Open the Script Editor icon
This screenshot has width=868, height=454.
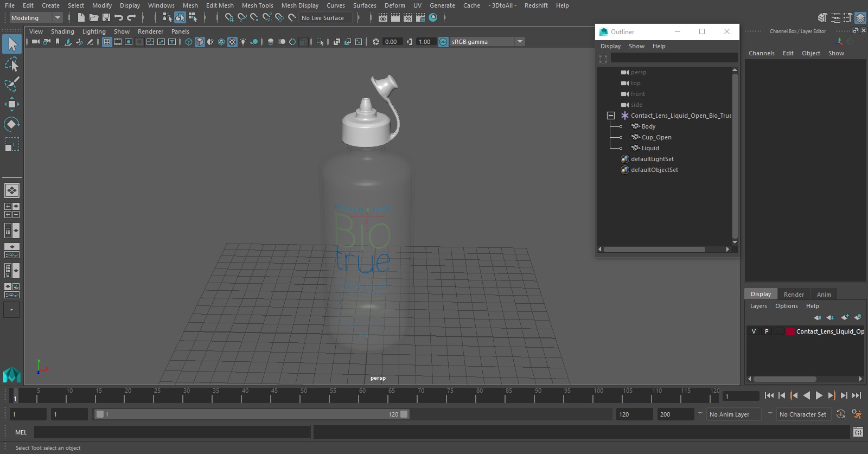(x=858, y=432)
